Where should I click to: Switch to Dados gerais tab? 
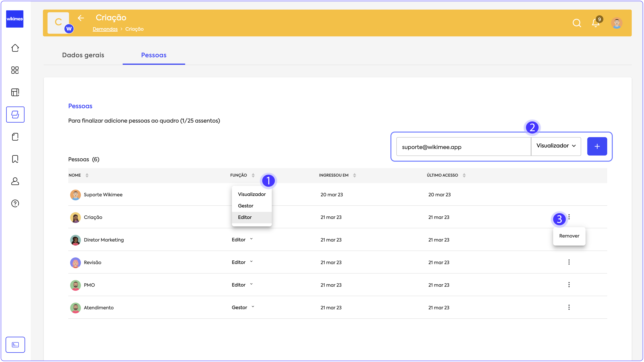point(83,55)
